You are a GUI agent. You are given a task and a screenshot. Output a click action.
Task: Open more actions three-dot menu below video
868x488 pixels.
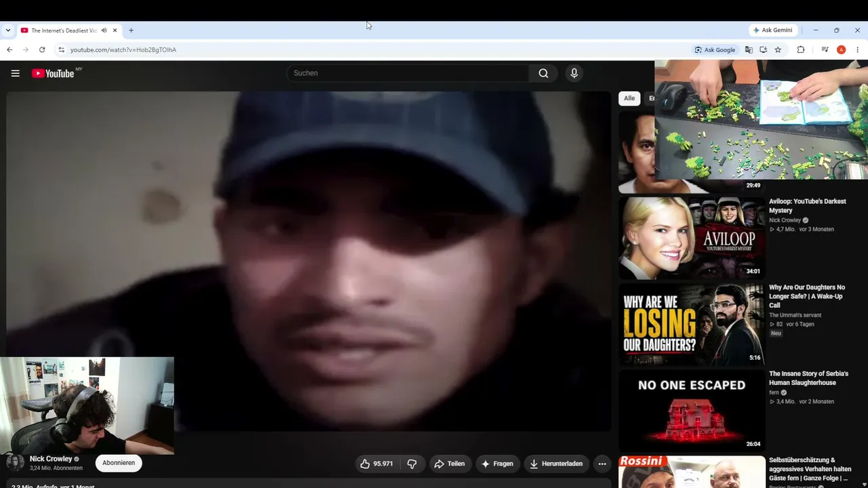click(x=602, y=464)
